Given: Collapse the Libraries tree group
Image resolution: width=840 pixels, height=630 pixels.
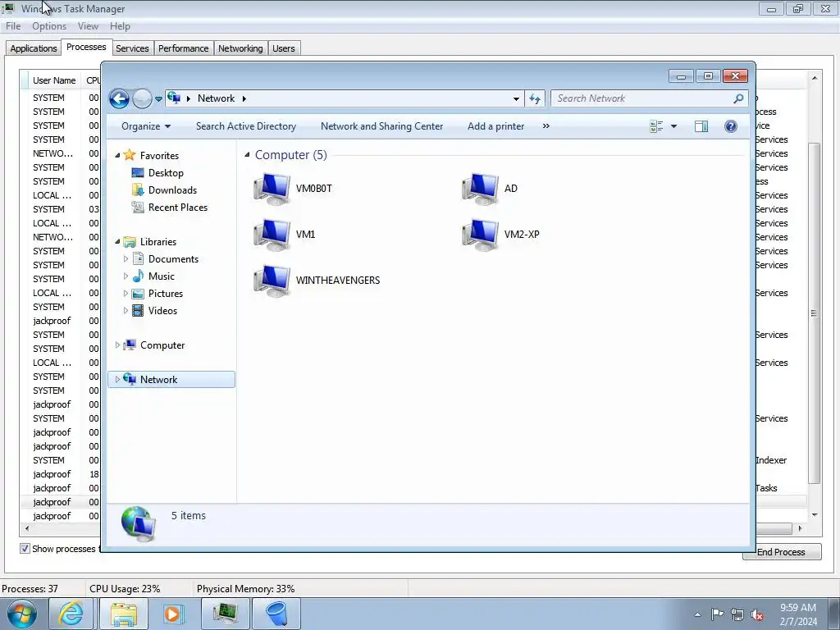Looking at the screenshot, I should pos(118,242).
